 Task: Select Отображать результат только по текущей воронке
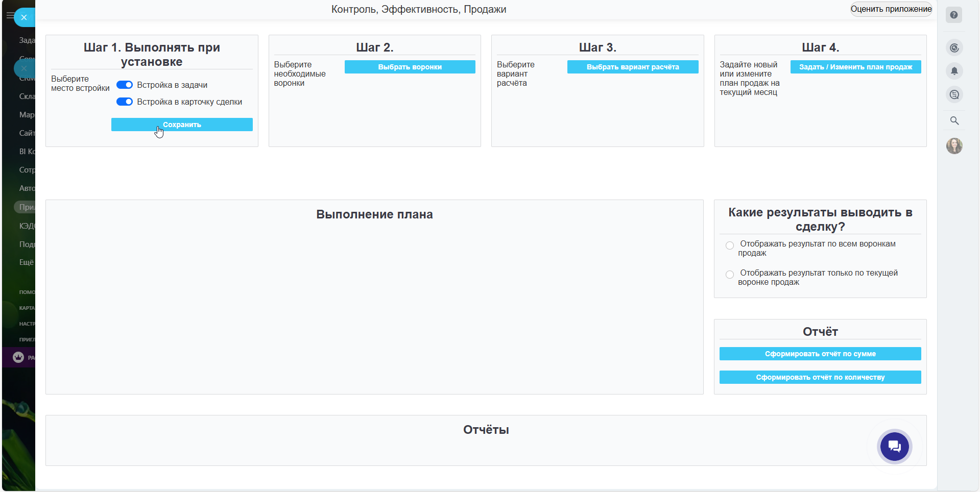click(730, 275)
